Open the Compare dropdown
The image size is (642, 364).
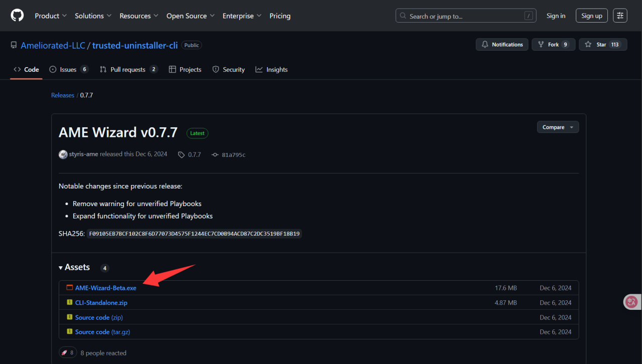pos(558,127)
